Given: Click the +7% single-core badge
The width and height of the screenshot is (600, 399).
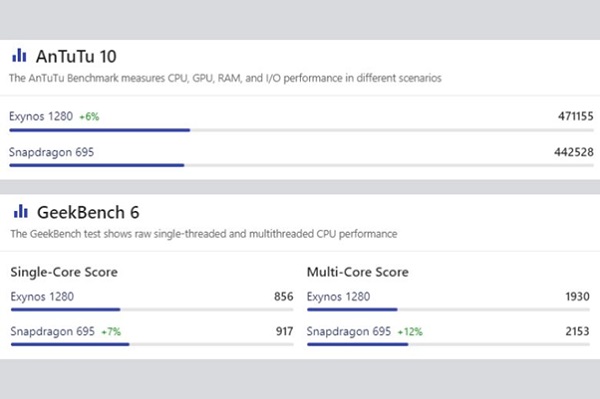Looking at the screenshot, I should pyautogui.click(x=111, y=332).
